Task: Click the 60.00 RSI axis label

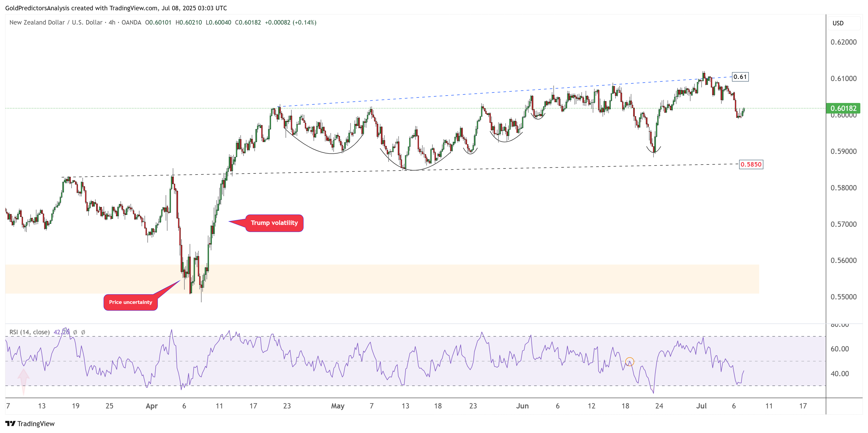Action: (840, 349)
